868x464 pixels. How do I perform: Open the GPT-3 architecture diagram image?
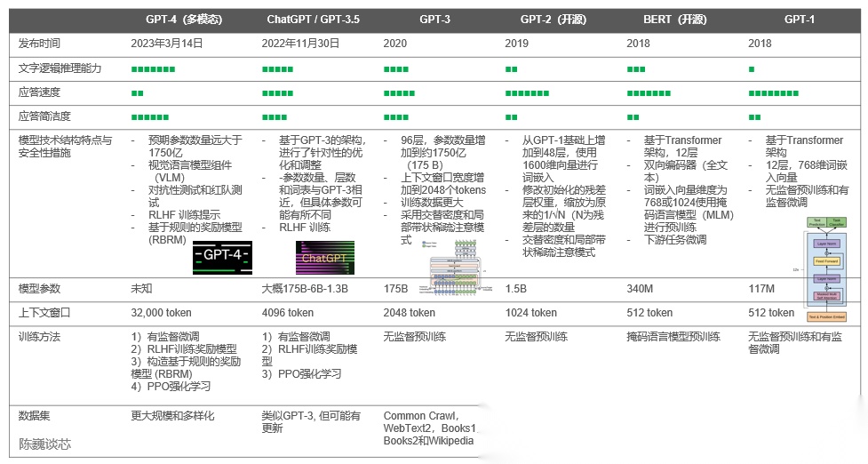tap(456, 268)
